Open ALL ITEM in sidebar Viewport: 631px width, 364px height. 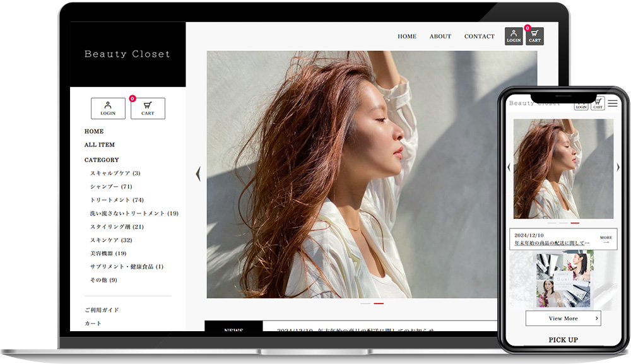(100, 145)
